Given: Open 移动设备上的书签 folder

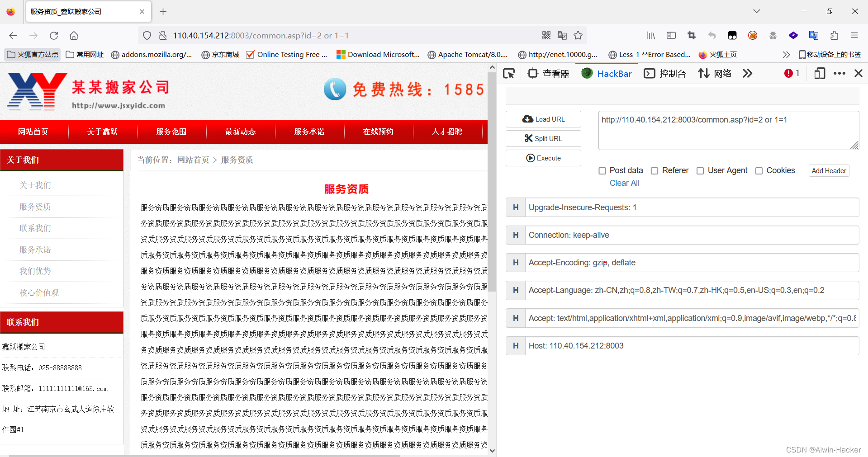Looking at the screenshot, I should [x=830, y=55].
